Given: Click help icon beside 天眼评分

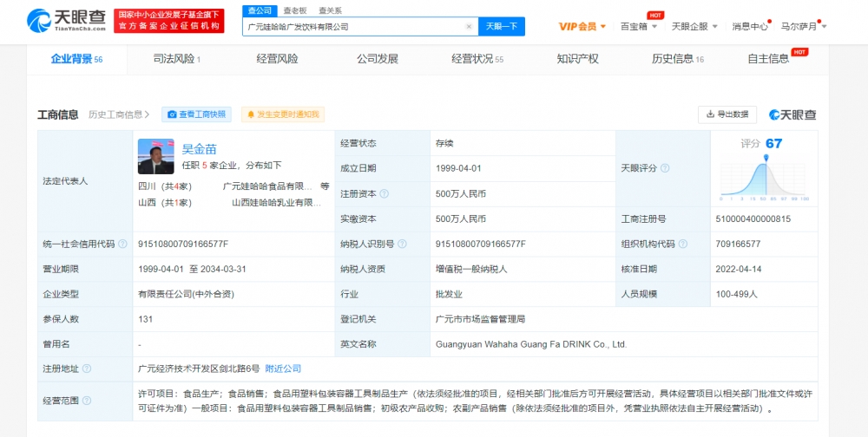Looking at the screenshot, I should tap(665, 168).
